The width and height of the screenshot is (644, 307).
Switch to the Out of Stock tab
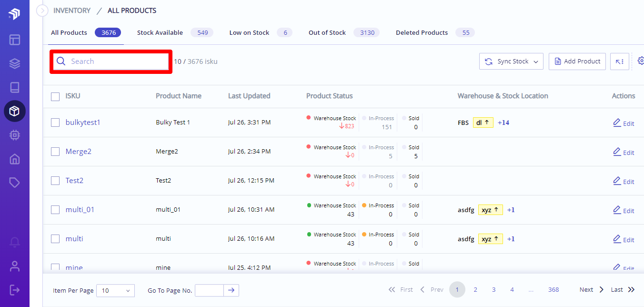[x=327, y=32]
